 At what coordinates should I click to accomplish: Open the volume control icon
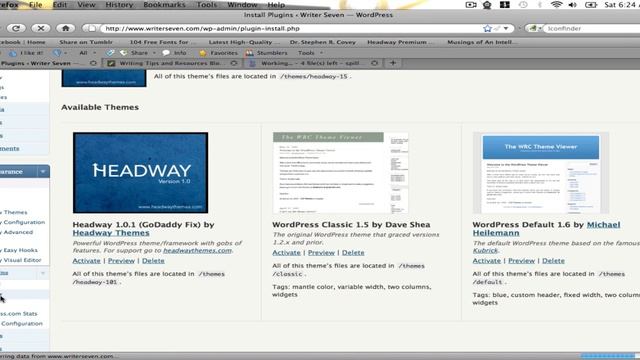[x=572, y=5]
